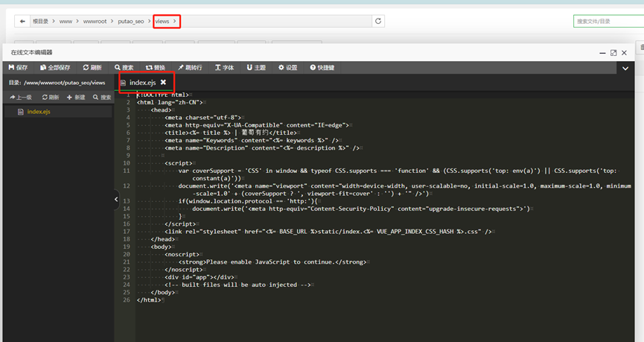Click 搜索 in the sidebar file panel
The height and width of the screenshot is (342, 644).
coord(102,98)
